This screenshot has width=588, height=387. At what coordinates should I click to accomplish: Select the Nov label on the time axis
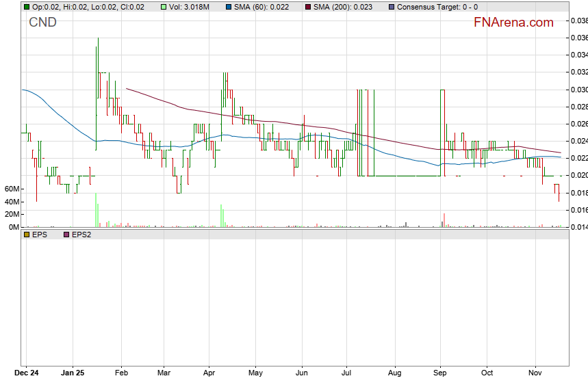tap(535, 374)
